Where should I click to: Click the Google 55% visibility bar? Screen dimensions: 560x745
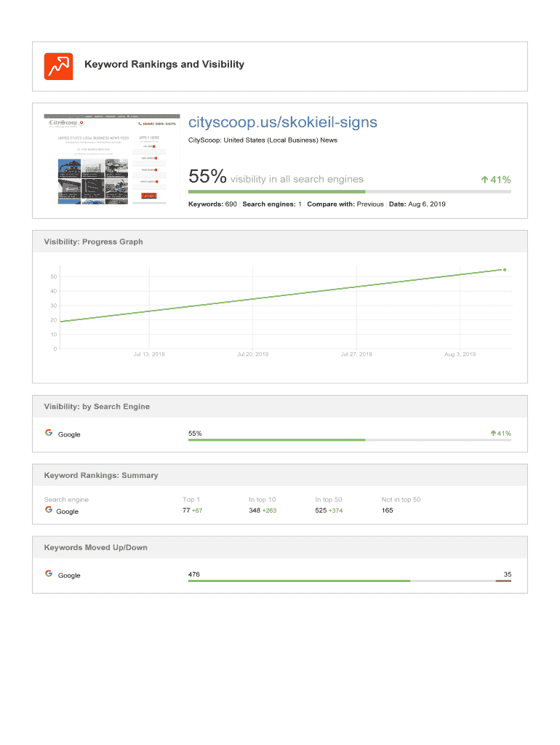[349, 440]
